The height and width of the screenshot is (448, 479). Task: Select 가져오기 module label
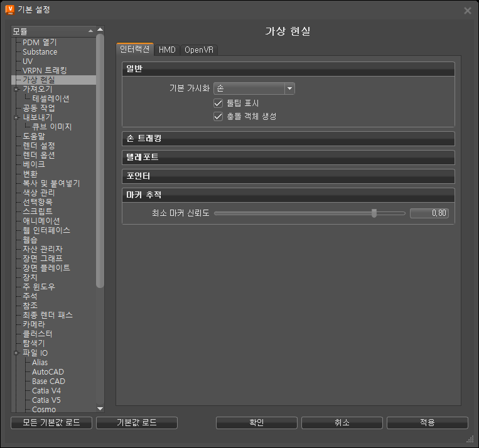point(38,90)
